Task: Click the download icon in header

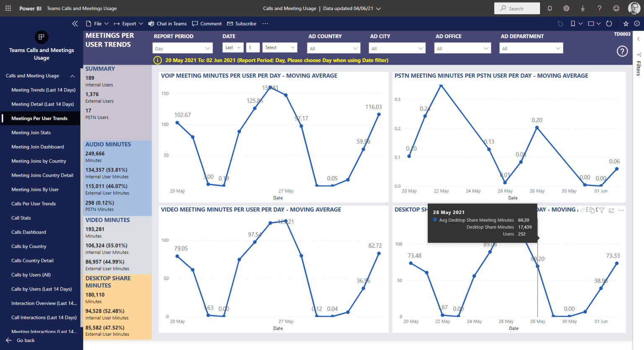Action: [x=583, y=8]
